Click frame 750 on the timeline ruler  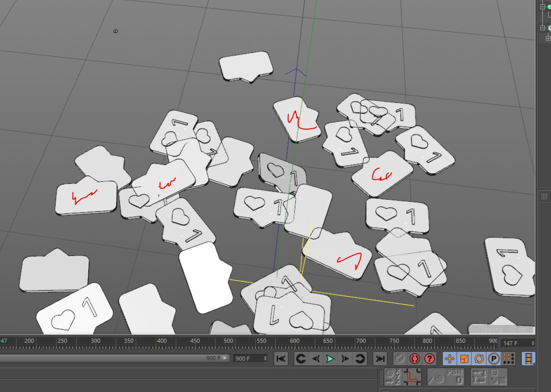pos(394,341)
